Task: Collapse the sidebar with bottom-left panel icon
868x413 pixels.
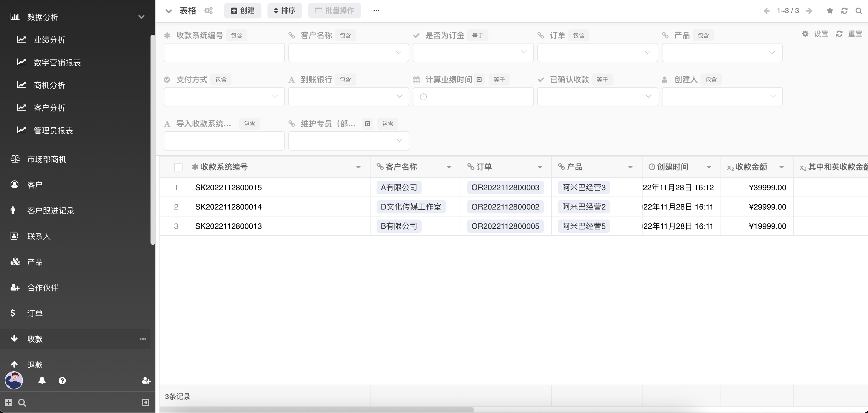Action: [x=146, y=402]
